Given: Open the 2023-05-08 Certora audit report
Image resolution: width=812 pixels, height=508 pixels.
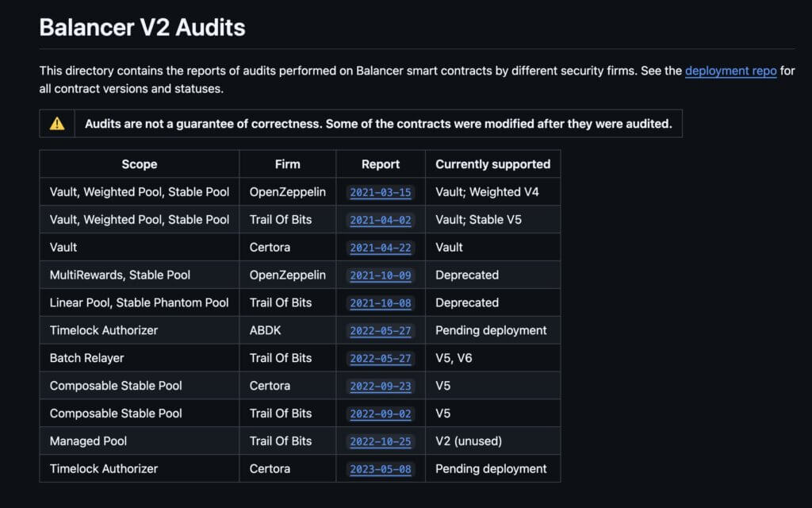Looking at the screenshot, I should coord(380,468).
